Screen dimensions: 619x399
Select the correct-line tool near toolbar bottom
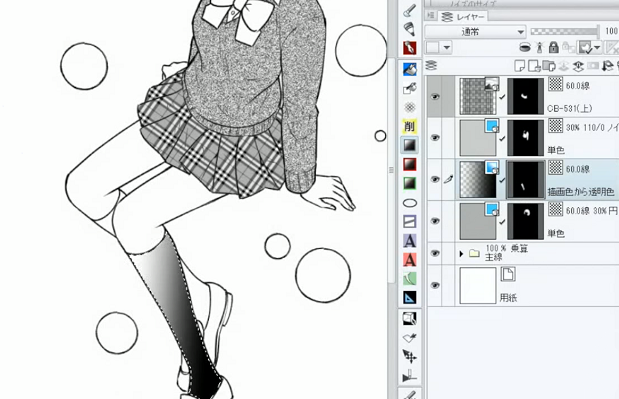click(410, 376)
